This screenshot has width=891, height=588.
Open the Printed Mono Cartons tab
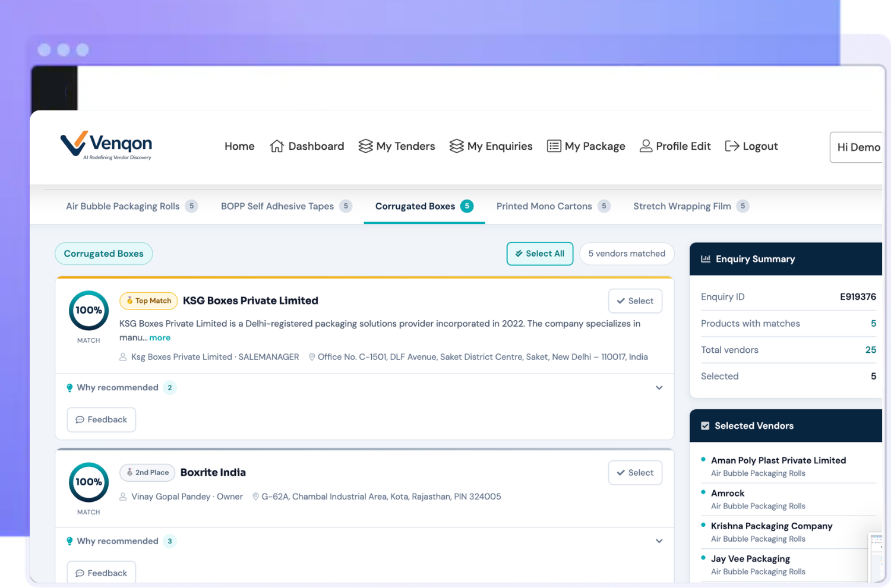(544, 206)
